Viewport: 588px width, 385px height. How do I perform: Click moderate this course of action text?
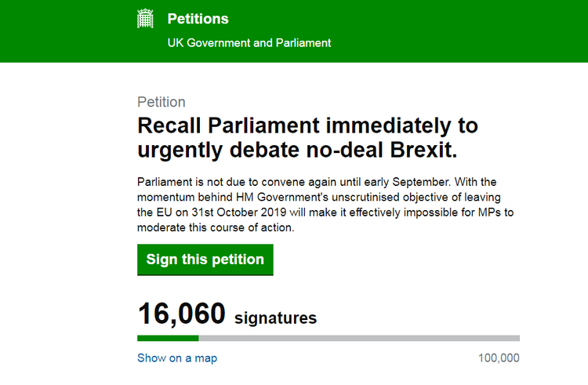point(216,228)
